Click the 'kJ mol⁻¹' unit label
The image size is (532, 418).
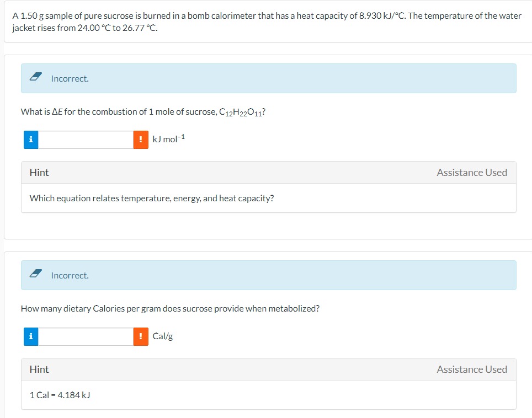[x=169, y=138]
